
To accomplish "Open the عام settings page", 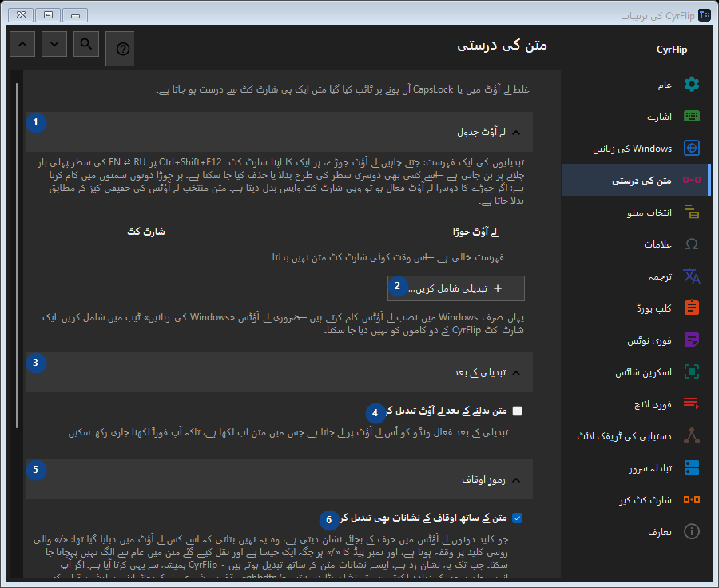I will click(x=637, y=85).
